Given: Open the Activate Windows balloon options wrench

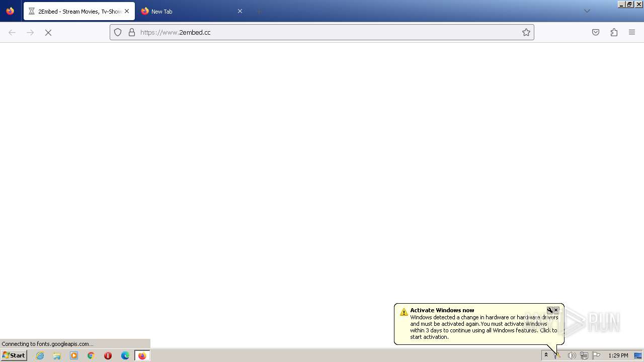Looking at the screenshot, I should click(x=550, y=310).
